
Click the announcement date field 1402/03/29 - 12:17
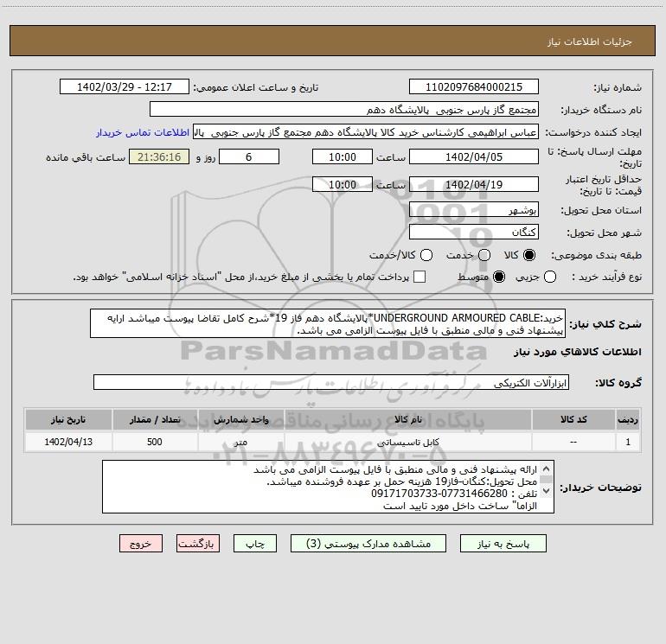pos(125,87)
